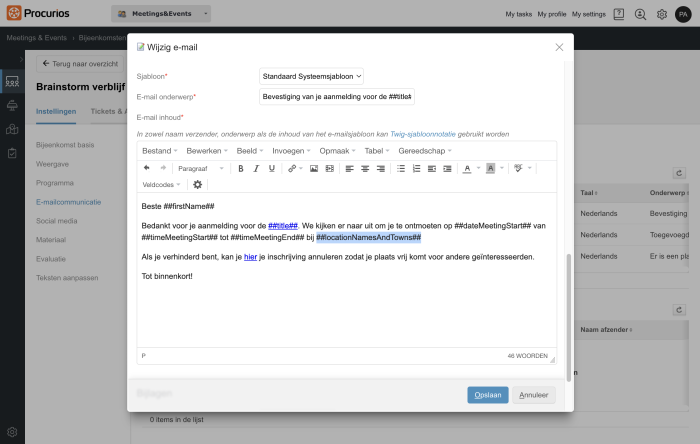Screen dimensions: 700x444
Task: Run the spellcheck tool
Action: [518, 168]
